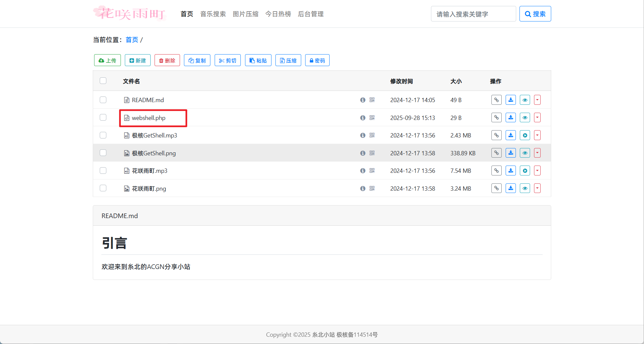This screenshot has width=644, height=344.
Task: Click the link icon for README.md
Action: click(496, 100)
